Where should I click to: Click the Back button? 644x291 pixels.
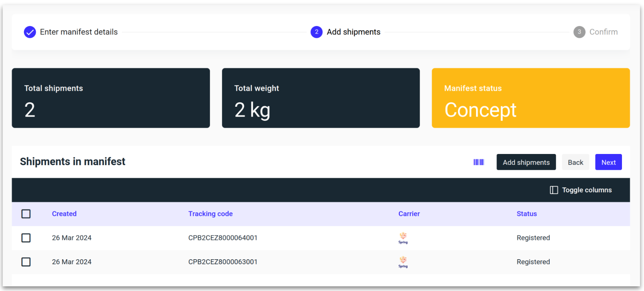pos(575,162)
